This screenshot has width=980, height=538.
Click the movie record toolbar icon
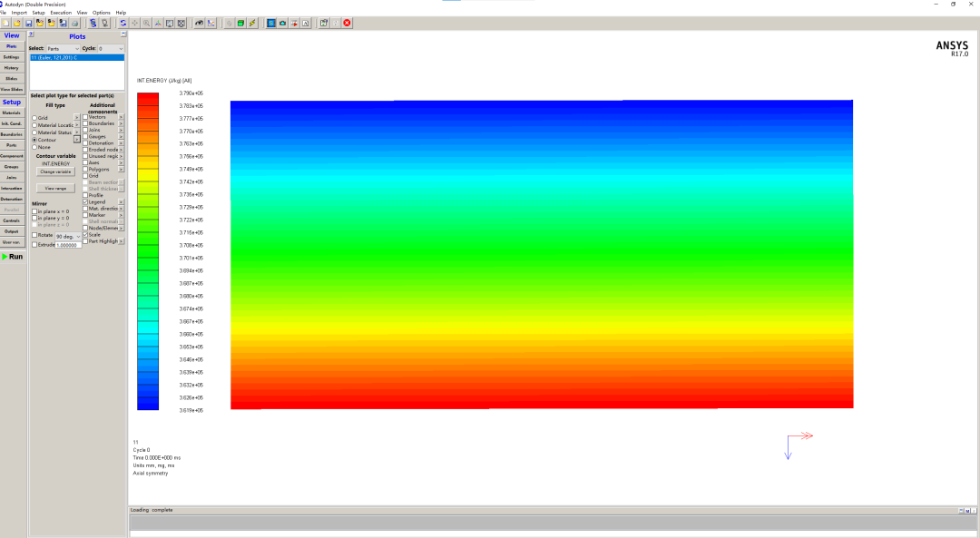click(x=294, y=23)
